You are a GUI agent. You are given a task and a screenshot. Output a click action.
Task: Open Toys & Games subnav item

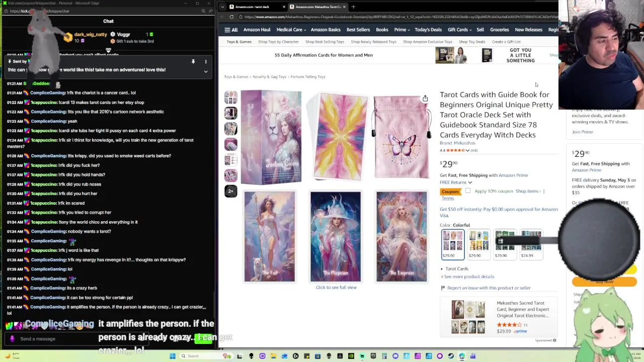click(x=239, y=42)
